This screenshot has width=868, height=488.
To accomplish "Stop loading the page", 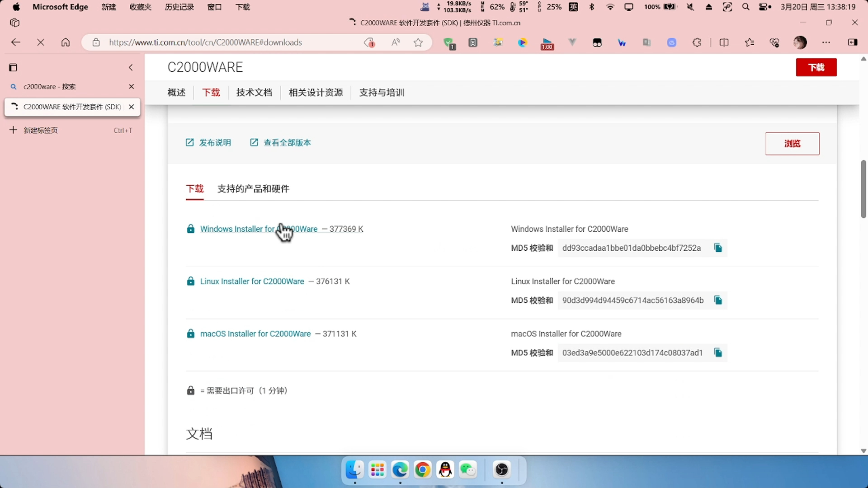I will [41, 42].
